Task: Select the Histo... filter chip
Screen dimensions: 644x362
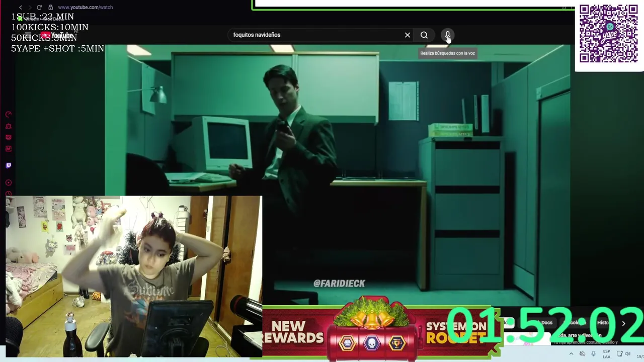Action: point(603,322)
